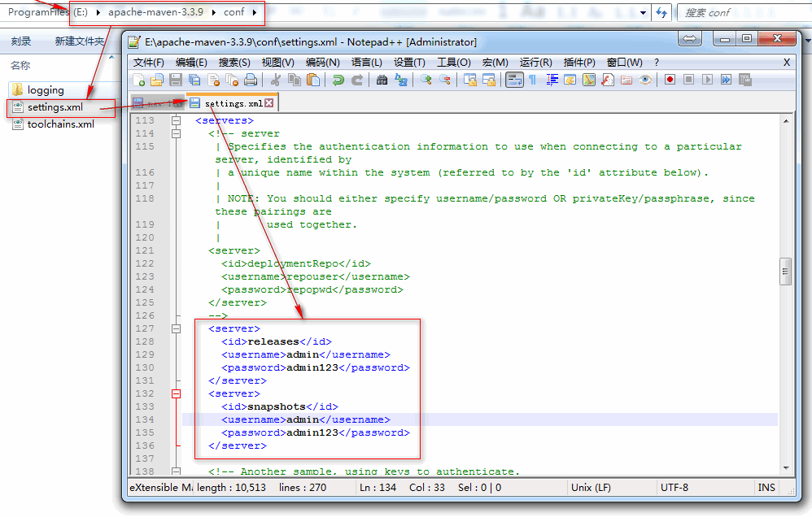This screenshot has height=517, width=812.
Task: Print the file with the printer icon
Action: 251,80
